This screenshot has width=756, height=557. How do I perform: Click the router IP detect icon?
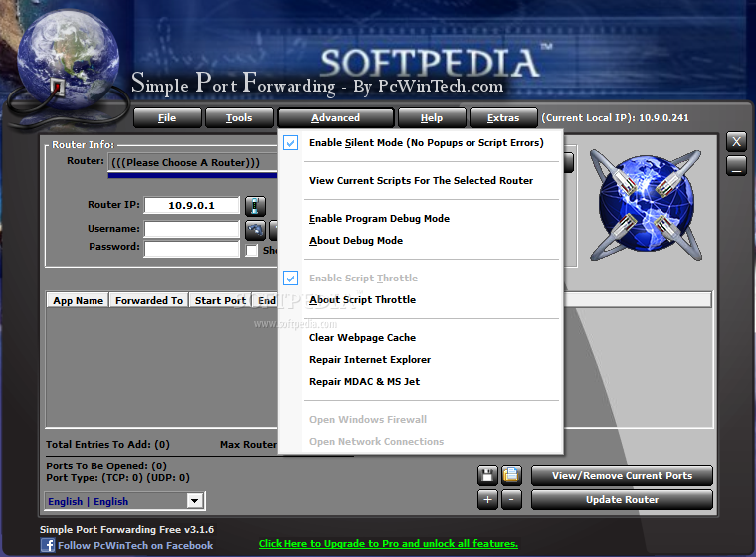click(x=255, y=206)
